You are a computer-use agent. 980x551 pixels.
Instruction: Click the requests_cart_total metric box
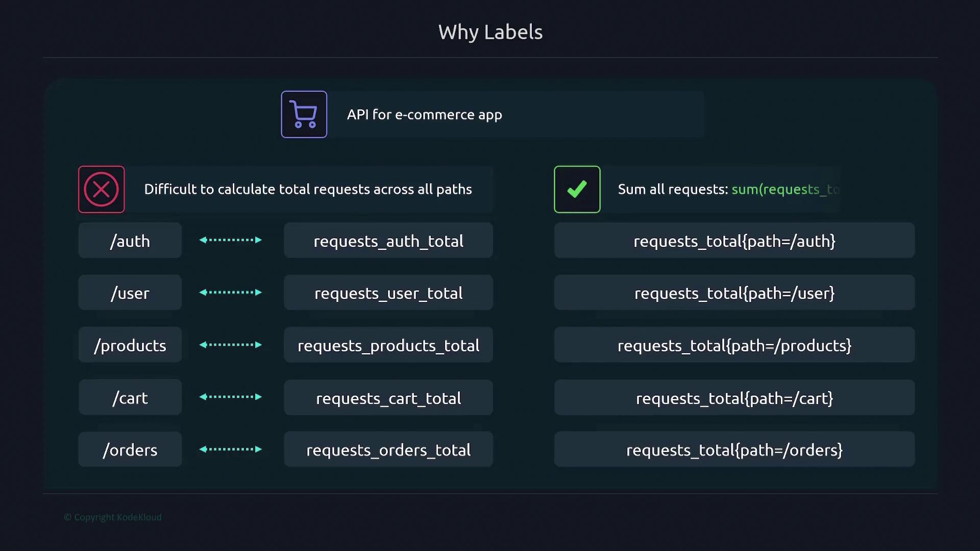[388, 398]
